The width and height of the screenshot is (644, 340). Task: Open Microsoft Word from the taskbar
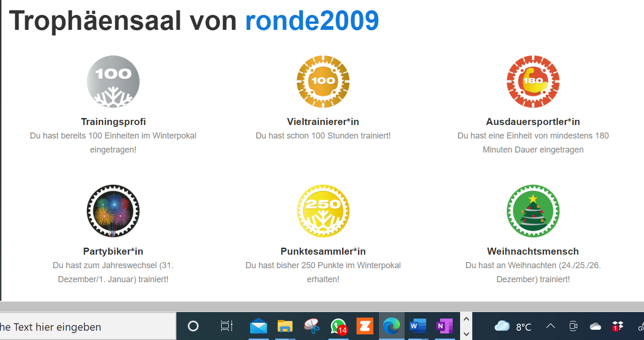[x=418, y=326]
